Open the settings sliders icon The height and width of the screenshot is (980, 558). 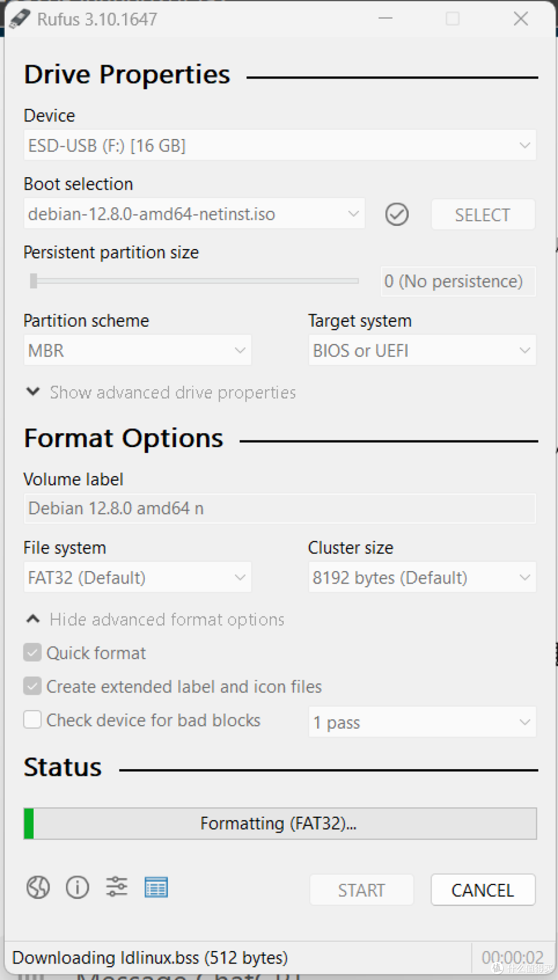(117, 887)
